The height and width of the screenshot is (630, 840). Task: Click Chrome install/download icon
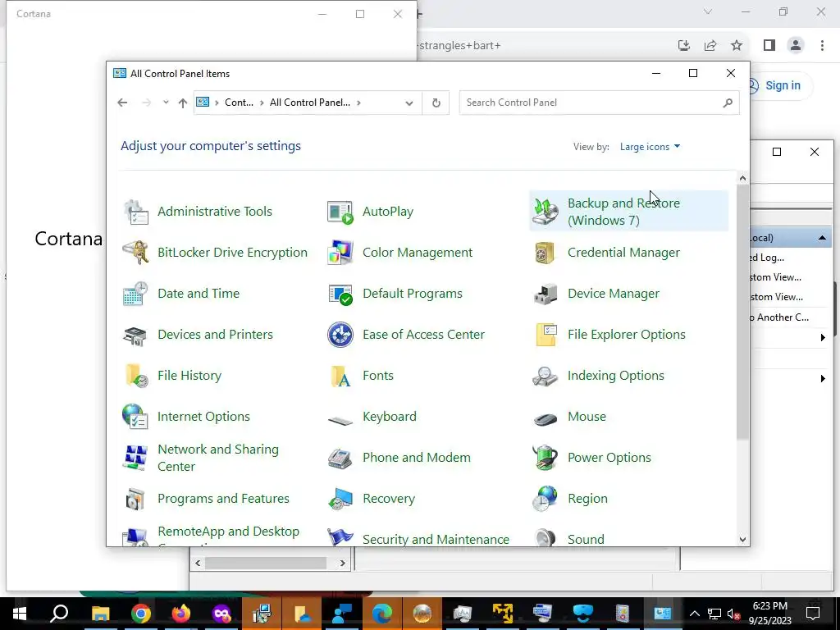point(684,46)
